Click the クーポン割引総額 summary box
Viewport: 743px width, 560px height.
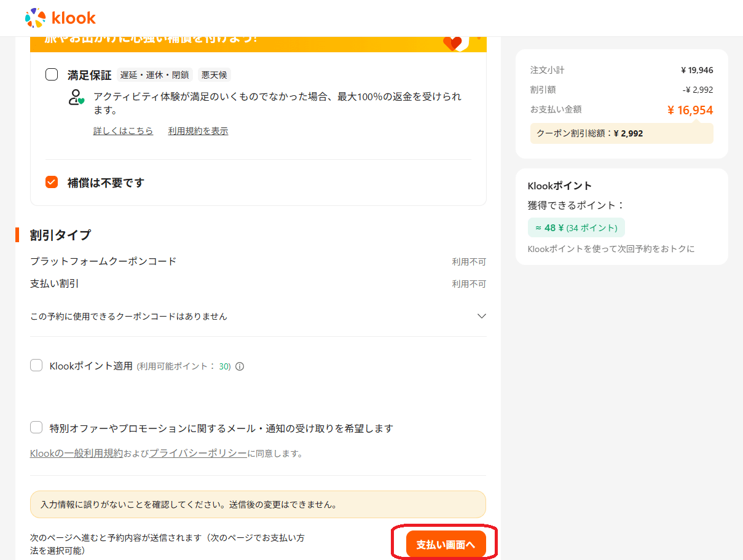pos(621,133)
